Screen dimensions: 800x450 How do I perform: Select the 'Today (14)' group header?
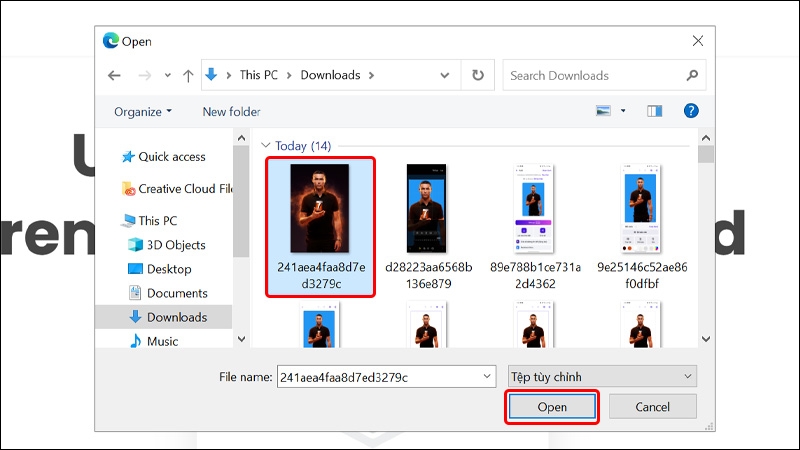click(x=303, y=146)
